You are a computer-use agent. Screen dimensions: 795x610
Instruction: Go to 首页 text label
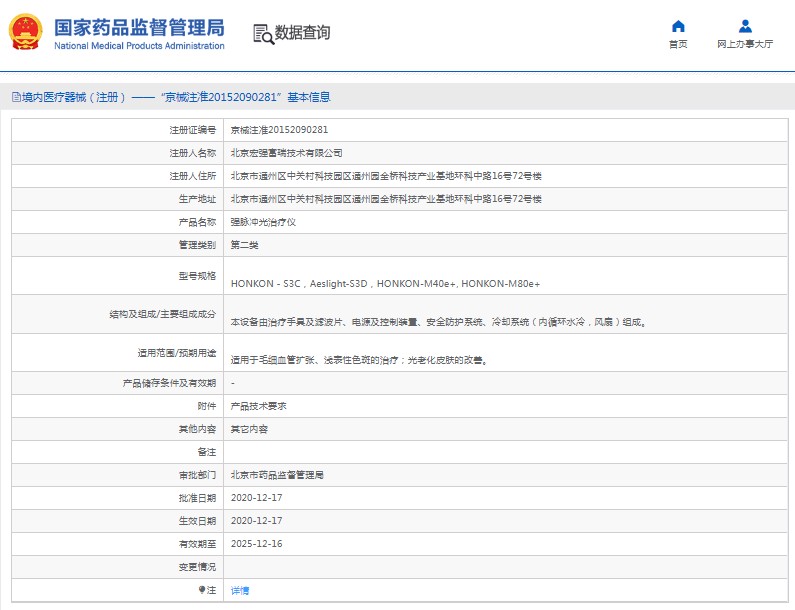[678, 45]
